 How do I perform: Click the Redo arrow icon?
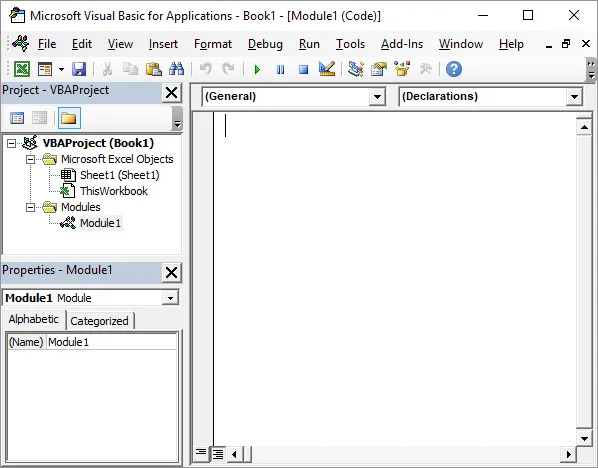228,69
